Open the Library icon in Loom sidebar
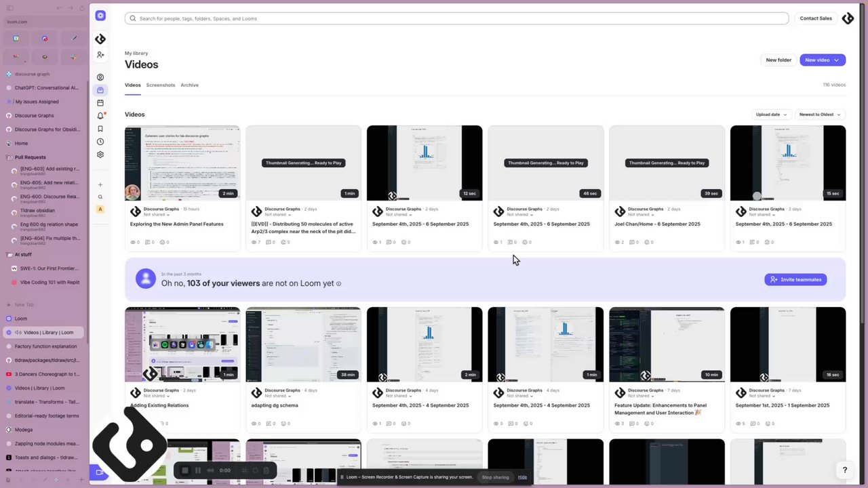Image resolution: width=868 pixels, height=488 pixels. coord(100,90)
